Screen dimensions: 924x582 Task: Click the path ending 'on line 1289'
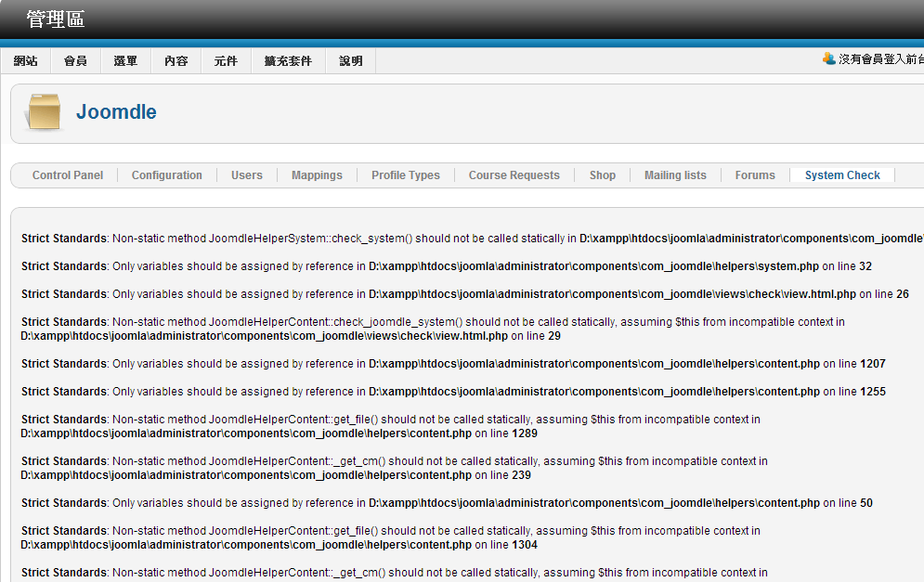coord(279,433)
